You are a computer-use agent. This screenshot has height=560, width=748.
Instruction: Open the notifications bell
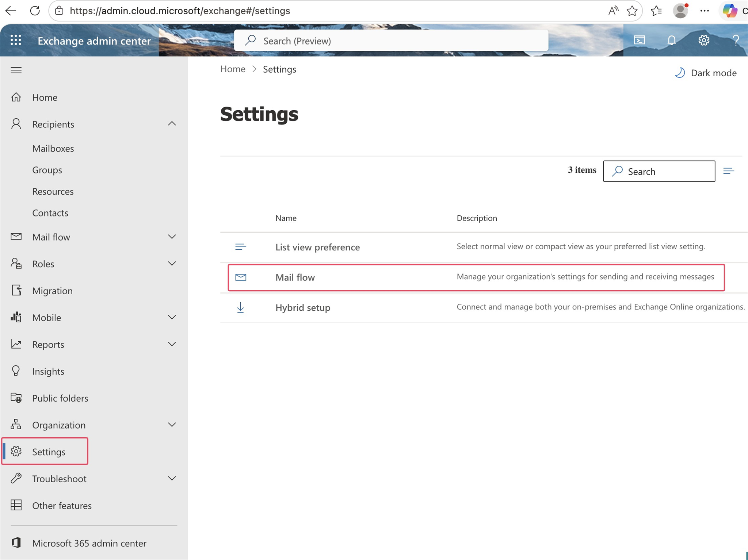tap(671, 40)
